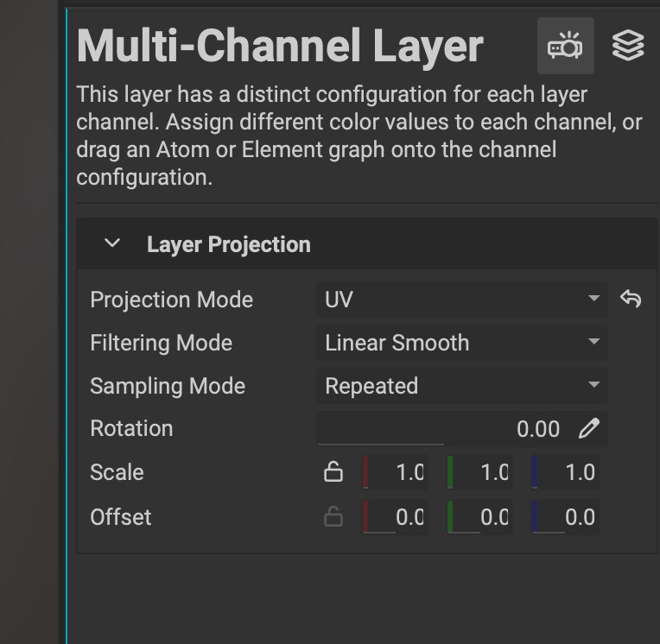This screenshot has width=660, height=644.
Task: Toggle the Offset lock icon
Action: (333, 517)
